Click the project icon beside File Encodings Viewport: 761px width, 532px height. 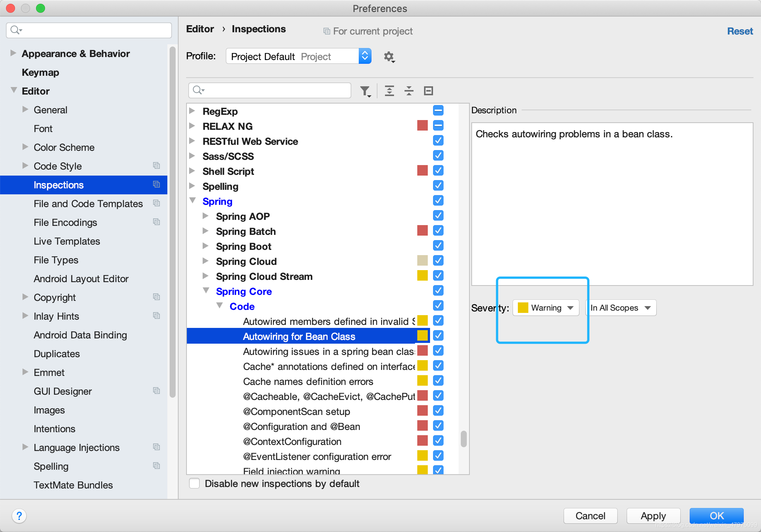click(x=156, y=222)
